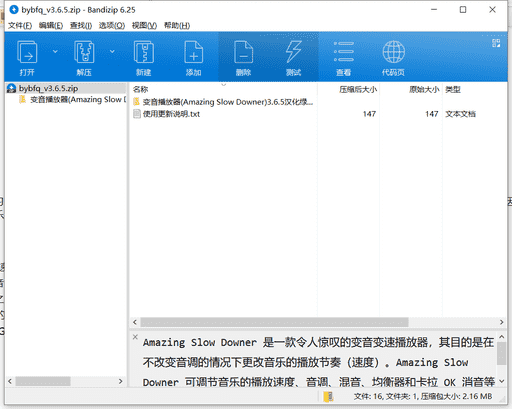The width and height of the screenshot is (512, 409).
Task: Minimize the Bandizip window
Action: click(434, 10)
